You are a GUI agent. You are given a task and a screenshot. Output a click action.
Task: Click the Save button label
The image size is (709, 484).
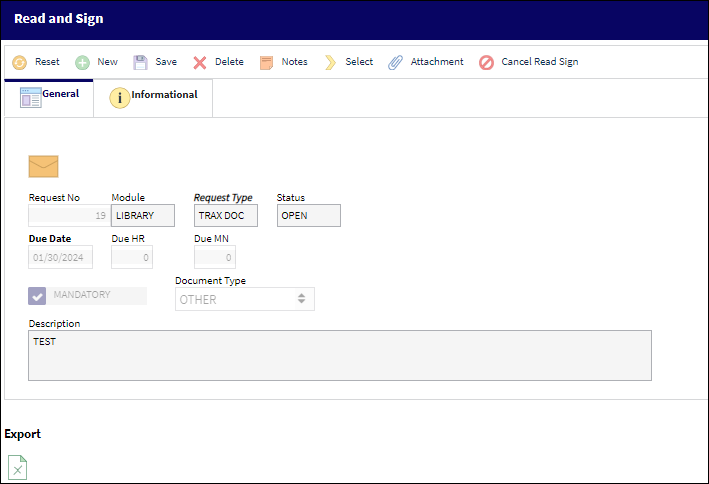click(166, 62)
